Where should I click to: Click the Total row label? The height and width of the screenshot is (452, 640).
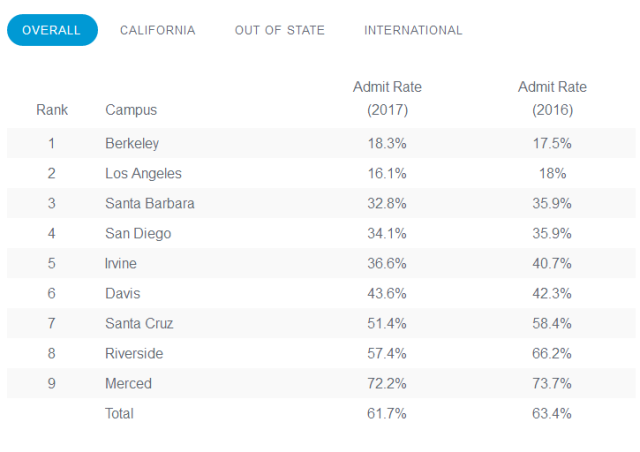(119, 413)
